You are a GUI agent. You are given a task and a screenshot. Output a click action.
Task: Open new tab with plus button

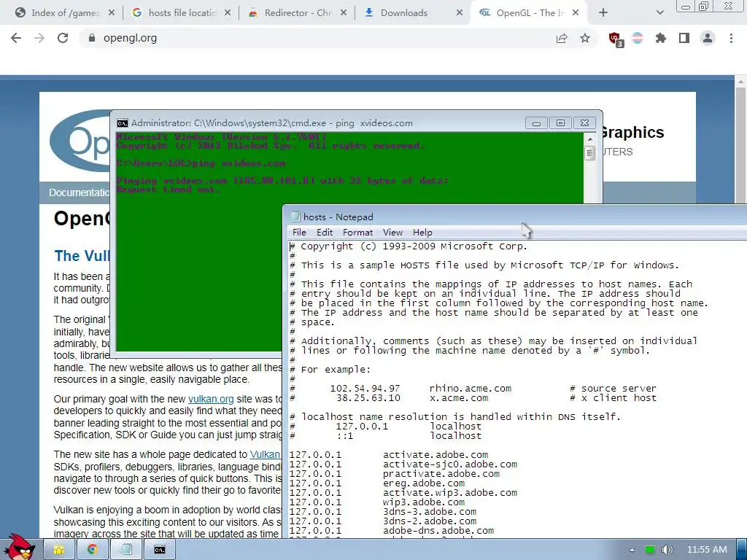click(x=603, y=13)
